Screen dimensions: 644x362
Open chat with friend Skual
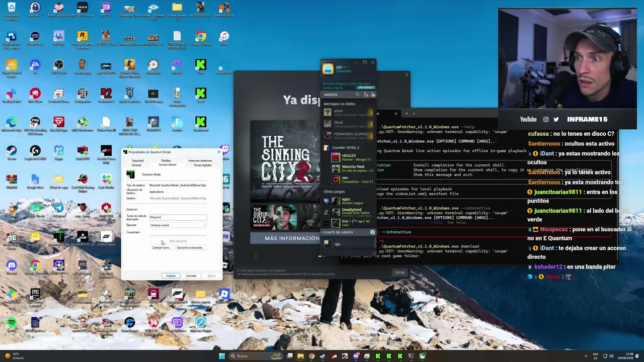[x=348, y=124]
